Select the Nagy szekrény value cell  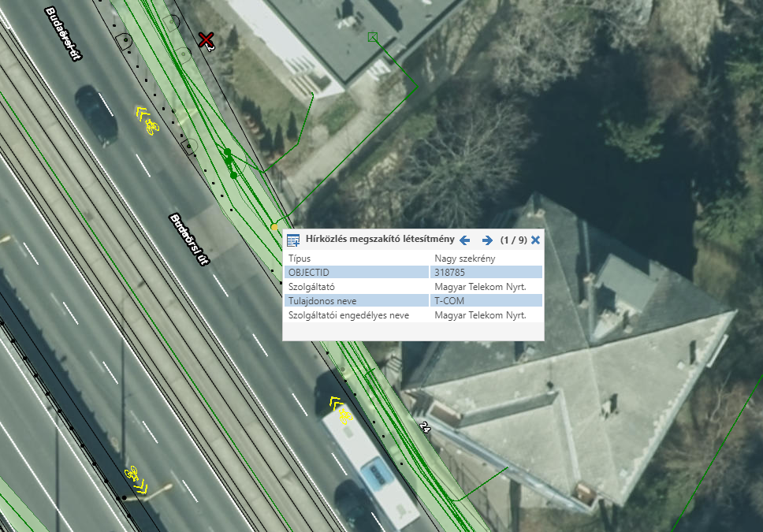[x=464, y=258]
